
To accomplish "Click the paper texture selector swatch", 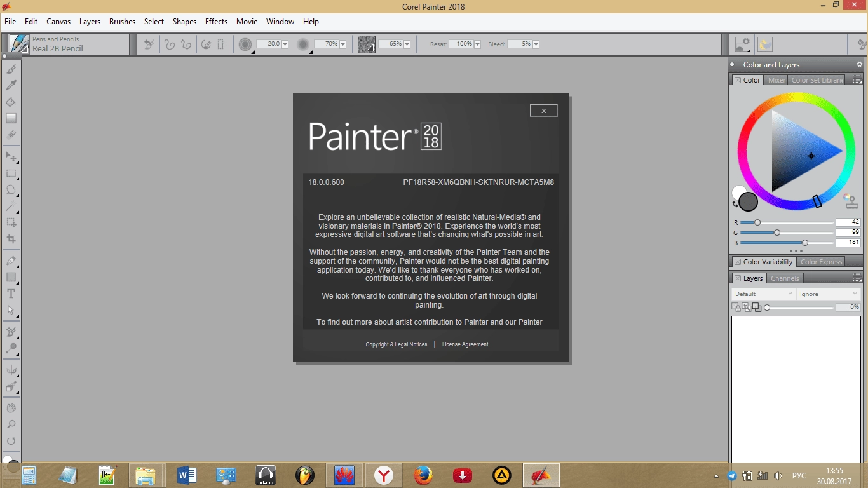I will [x=366, y=44].
